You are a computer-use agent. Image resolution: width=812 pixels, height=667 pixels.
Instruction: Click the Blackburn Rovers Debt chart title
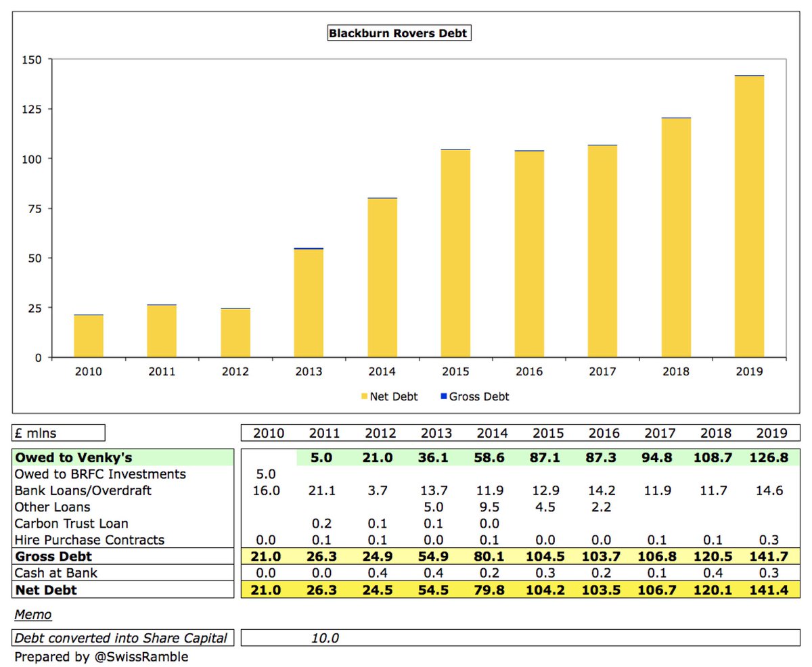(x=399, y=33)
